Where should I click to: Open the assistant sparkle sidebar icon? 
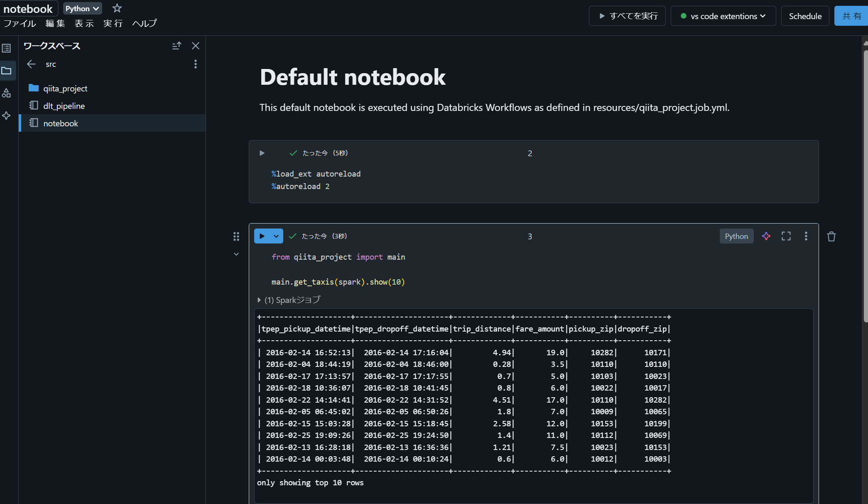(6, 116)
